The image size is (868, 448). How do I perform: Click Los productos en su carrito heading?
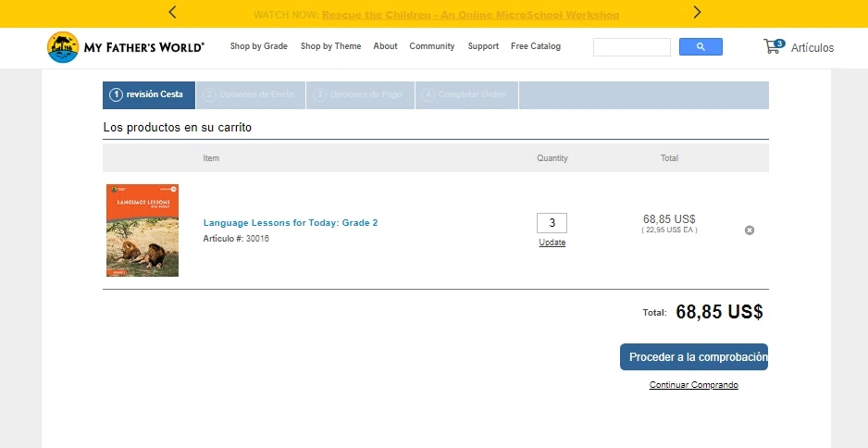pyautogui.click(x=177, y=128)
